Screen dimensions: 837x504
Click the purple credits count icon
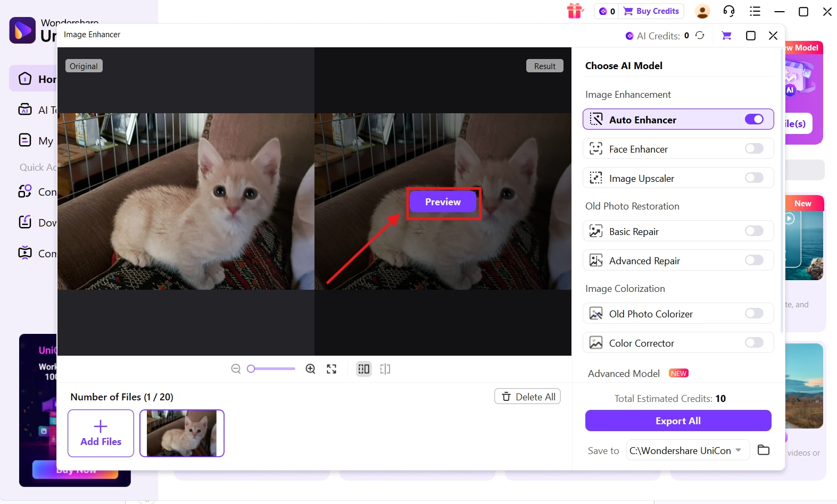[x=603, y=11]
